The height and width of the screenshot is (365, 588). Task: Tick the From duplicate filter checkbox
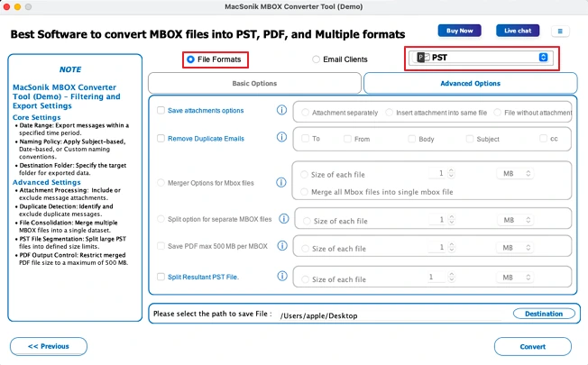347,139
